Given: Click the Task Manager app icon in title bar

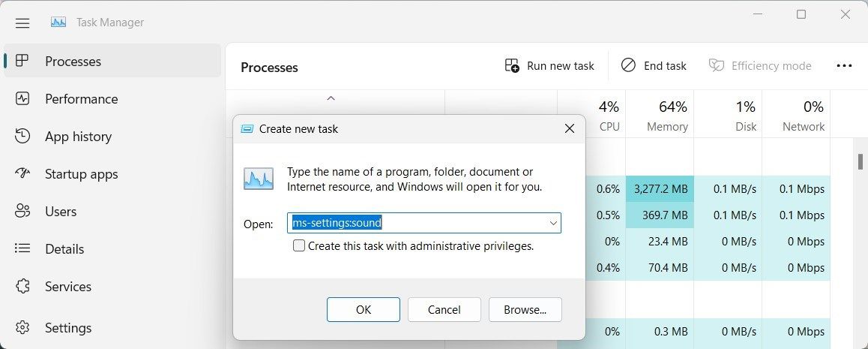Looking at the screenshot, I should click(58, 23).
